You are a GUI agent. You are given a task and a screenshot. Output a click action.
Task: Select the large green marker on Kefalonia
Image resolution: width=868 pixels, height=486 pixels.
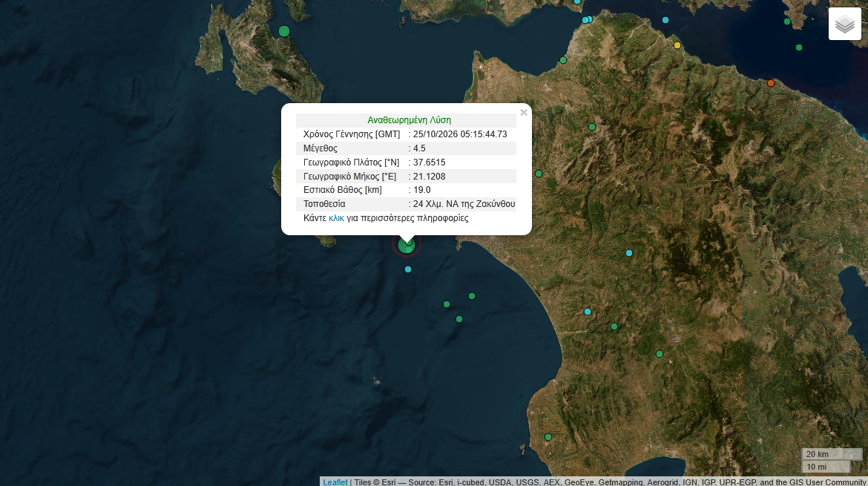tap(284, 31)
